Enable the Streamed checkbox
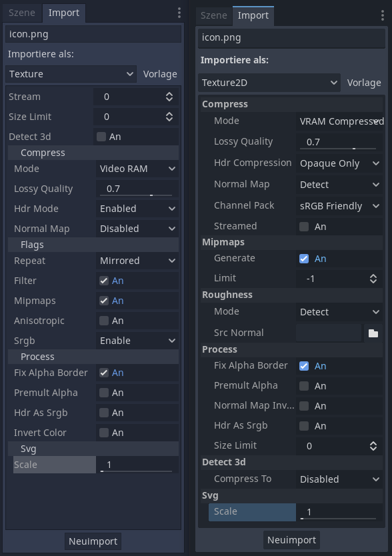This screenshot has height=556, width=392. (x=303, y=226)
